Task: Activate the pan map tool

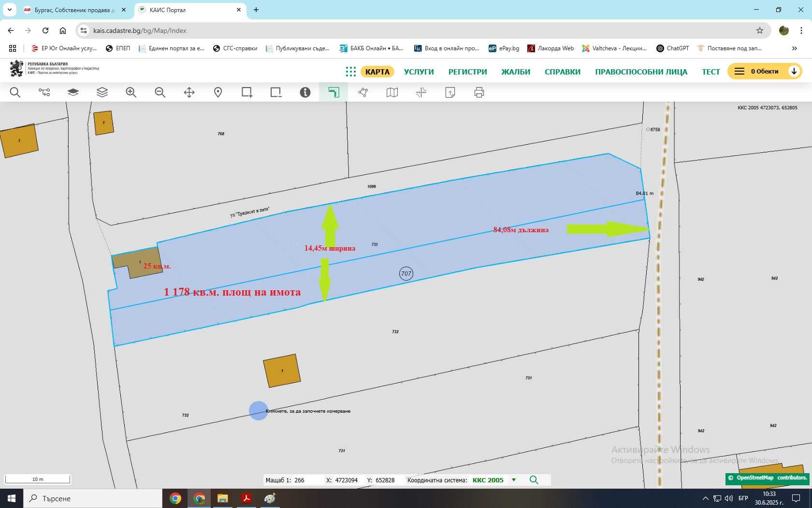Action: point(189,92)
